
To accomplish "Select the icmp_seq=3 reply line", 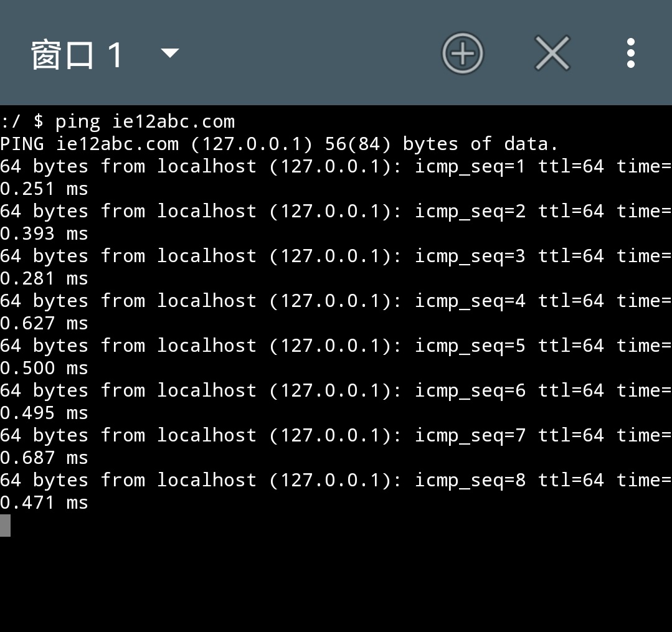I will (x=336, y=267).
